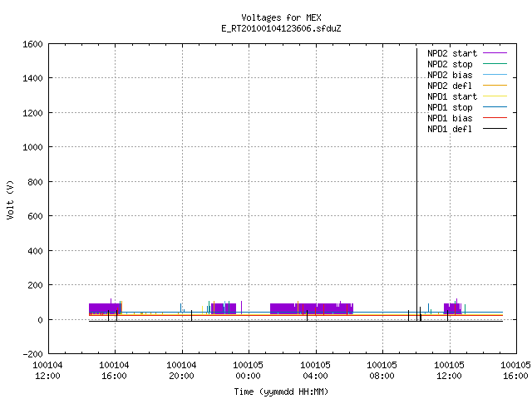Click the 400 y-axis tick label
Screen dimensions: 532x399
coord(35,251)
